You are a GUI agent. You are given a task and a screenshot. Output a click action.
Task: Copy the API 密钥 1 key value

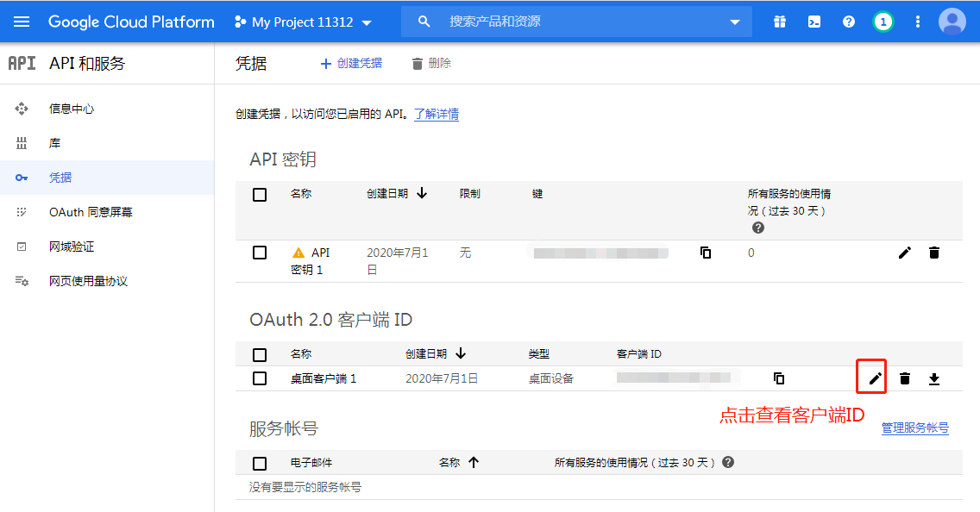(705, 253)
